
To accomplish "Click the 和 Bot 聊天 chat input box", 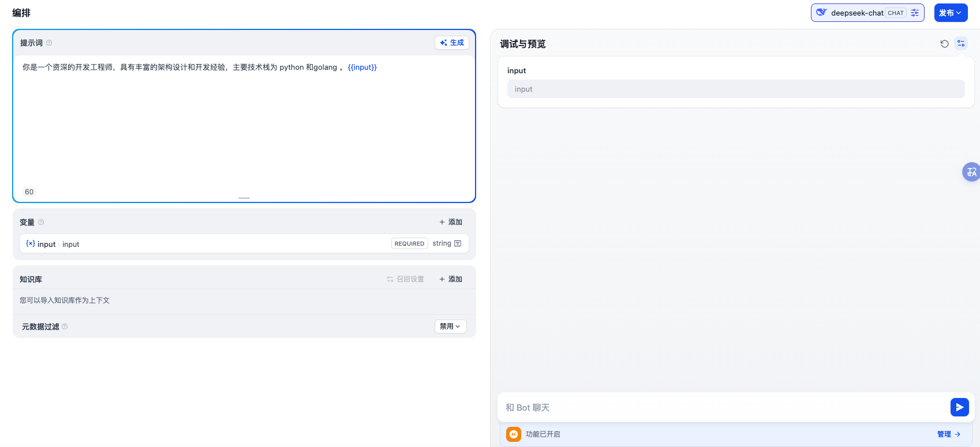I will pyautogui.click(x=721, y=407).
